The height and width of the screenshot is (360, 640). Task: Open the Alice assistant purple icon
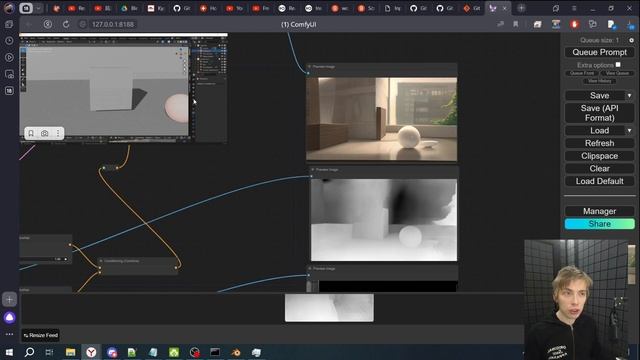click(x=9, y=318)
